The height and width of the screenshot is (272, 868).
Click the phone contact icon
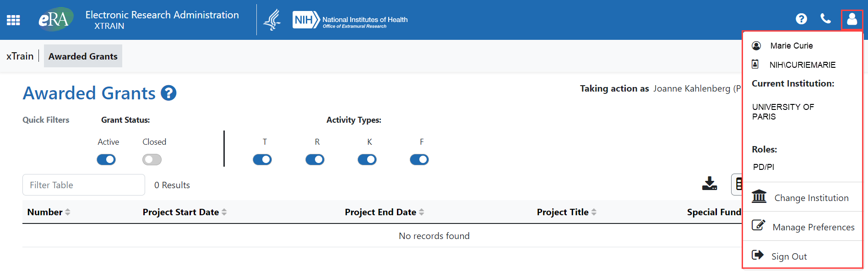click(826, 19)
